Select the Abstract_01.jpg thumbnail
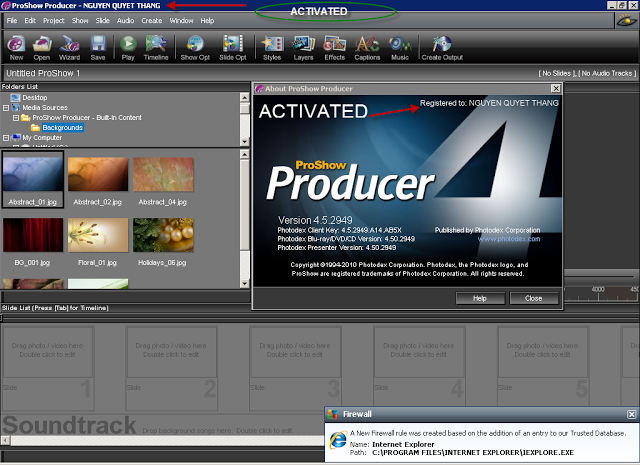 (x=33, y=180)
